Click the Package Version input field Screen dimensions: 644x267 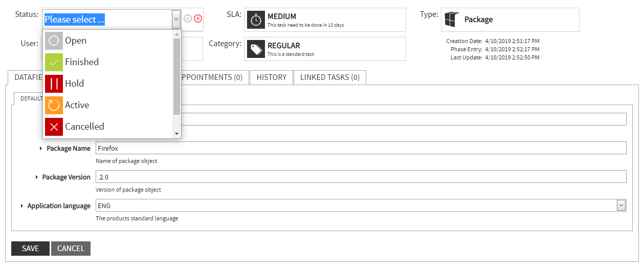(x=361, y=177)
